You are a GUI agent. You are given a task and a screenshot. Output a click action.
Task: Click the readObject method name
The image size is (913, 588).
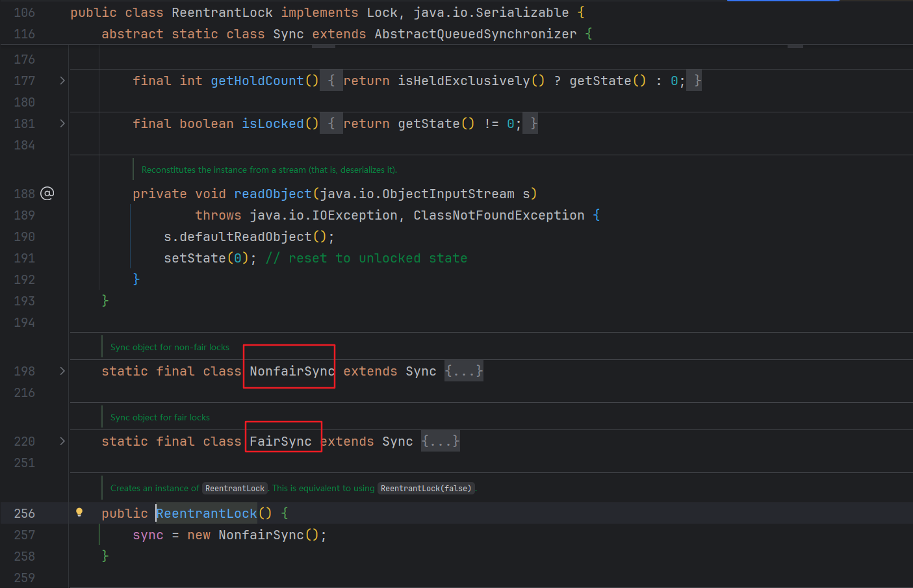273,194
